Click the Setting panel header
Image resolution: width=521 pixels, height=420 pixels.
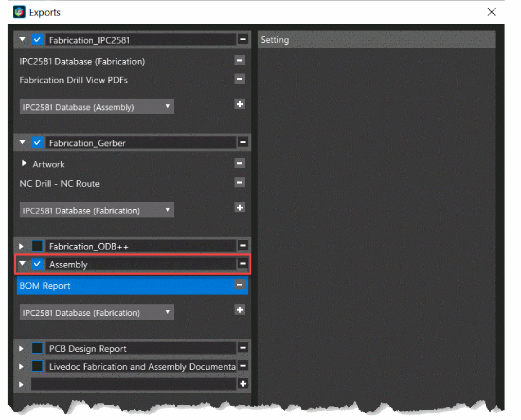[376, 40]
